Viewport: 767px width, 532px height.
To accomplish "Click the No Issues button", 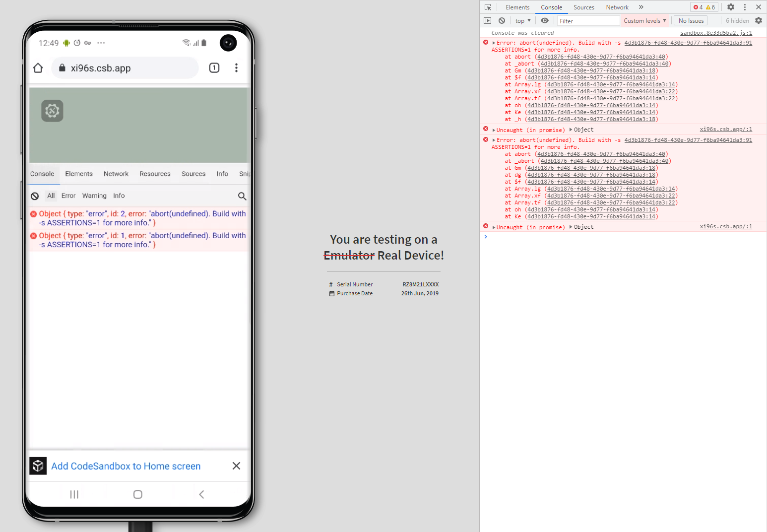I will (690, 20).
